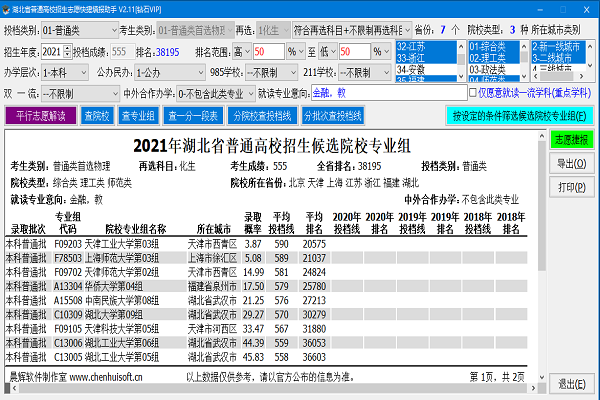Click report horizontal scrollbar right arrow
The width and height of the screenshot is (600, 400).
tap(533, 388)
